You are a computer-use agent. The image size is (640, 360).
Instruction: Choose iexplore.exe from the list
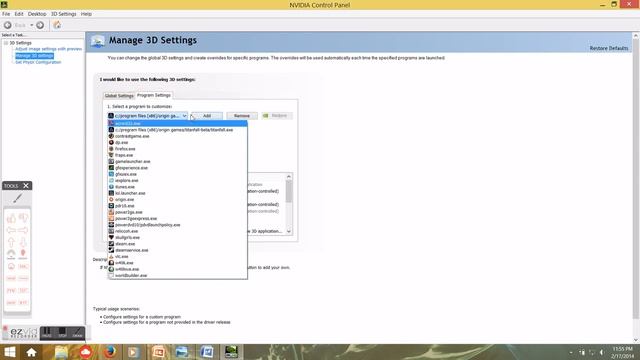tap(178, 180)
